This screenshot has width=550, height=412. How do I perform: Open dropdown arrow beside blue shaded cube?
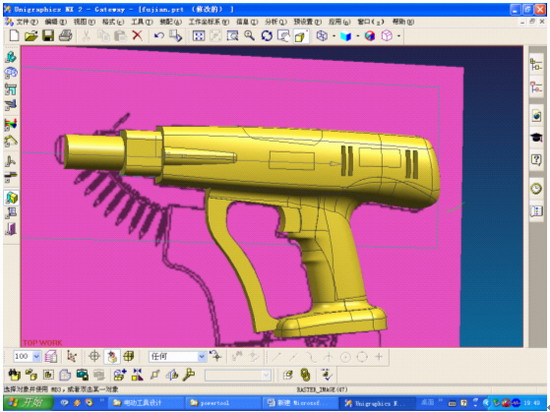tap(358, 36)
